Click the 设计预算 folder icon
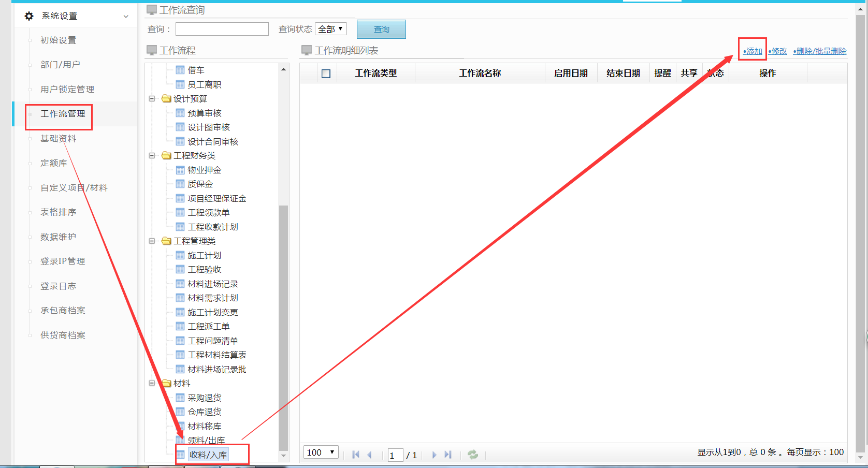 click(166, 98)
